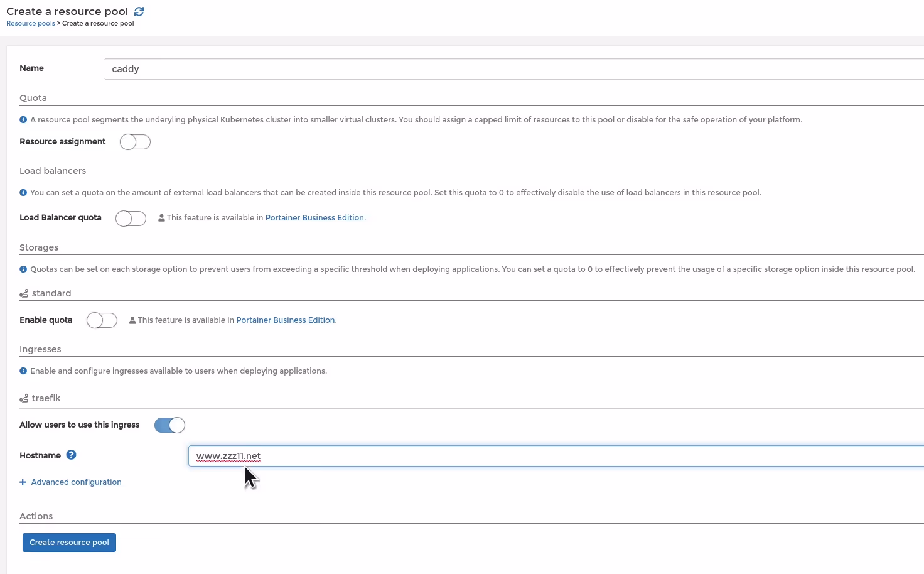Toggle the Enable quota switch for standard
This screenshot has height=574, width=924.
click(x=102, y=320)
